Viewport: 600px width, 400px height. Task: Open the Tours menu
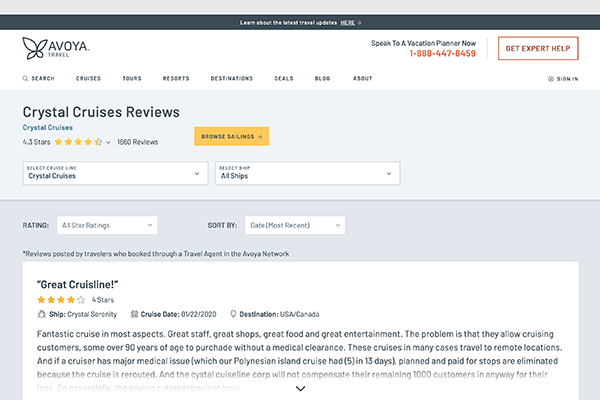[x=132, y=78]
